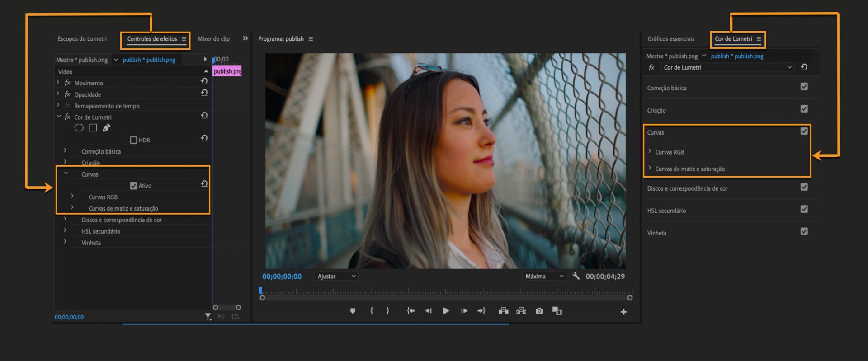Open comparison view button
The width and height of the screenshot is (868, 361).
(557, 311)
